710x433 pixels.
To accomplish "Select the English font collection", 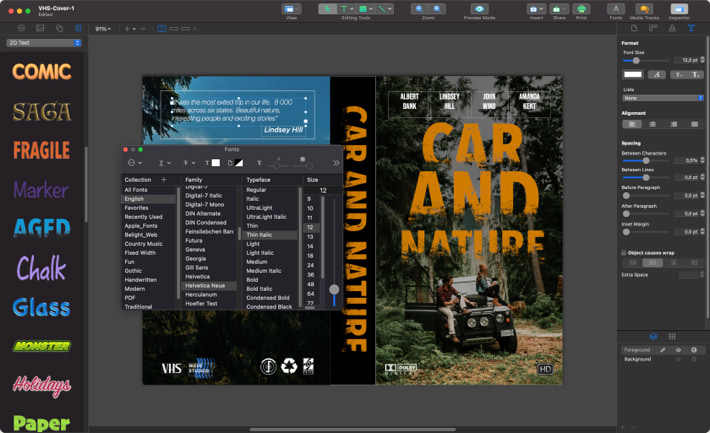I will (x=149, y=199).
